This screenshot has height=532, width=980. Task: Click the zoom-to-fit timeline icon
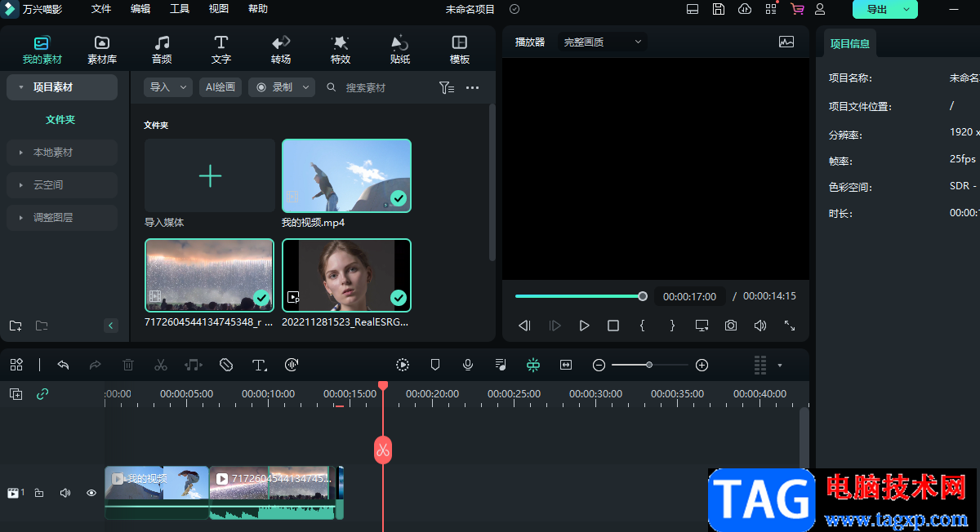click(566, 365)
